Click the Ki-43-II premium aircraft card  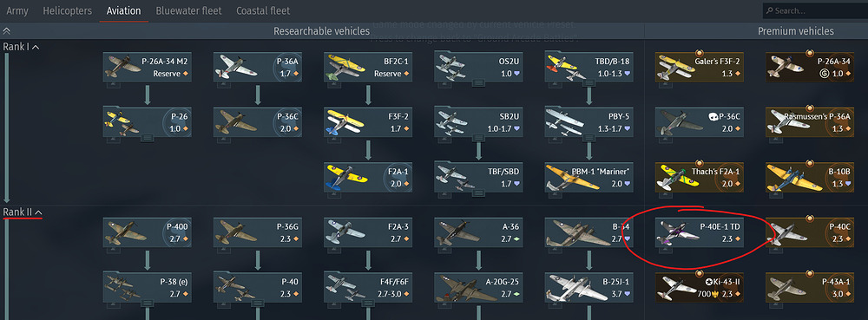click(700, 287)
